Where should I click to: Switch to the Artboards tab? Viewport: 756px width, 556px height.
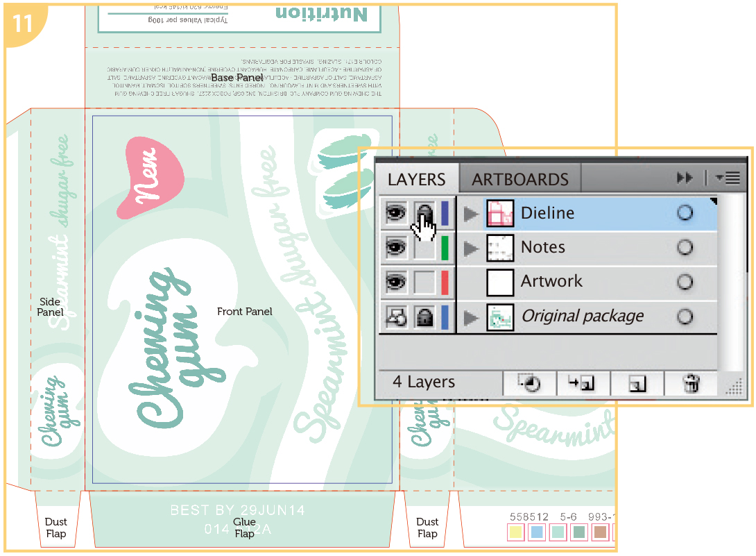(x=519, y=179)
